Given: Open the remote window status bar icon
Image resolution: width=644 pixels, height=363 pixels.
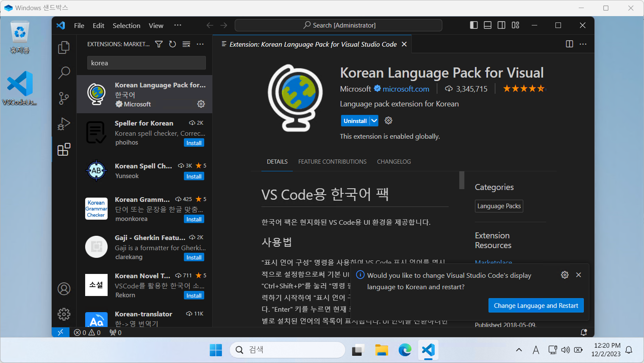Looking at the screenshot, I should pyautogui.click(x=60, y=332).
